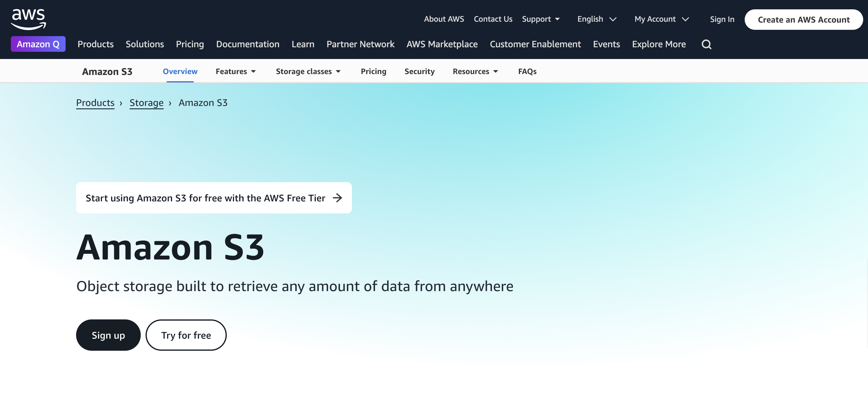This screenshot has width=868, height=401.
Task: Open the AWS Marketplace menu item
Action: tap(442, 44)
